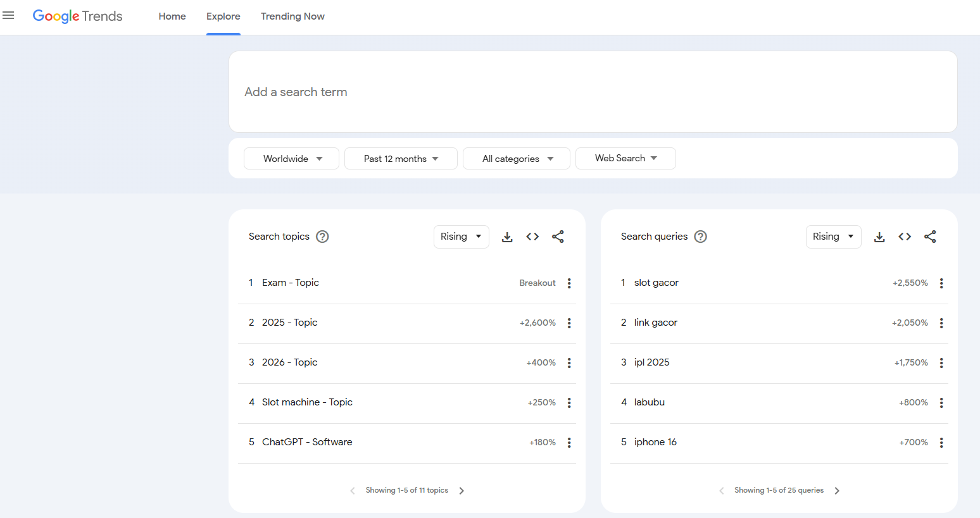Download Search queries data as CSV
980x518 pixels.
[879, 237]
